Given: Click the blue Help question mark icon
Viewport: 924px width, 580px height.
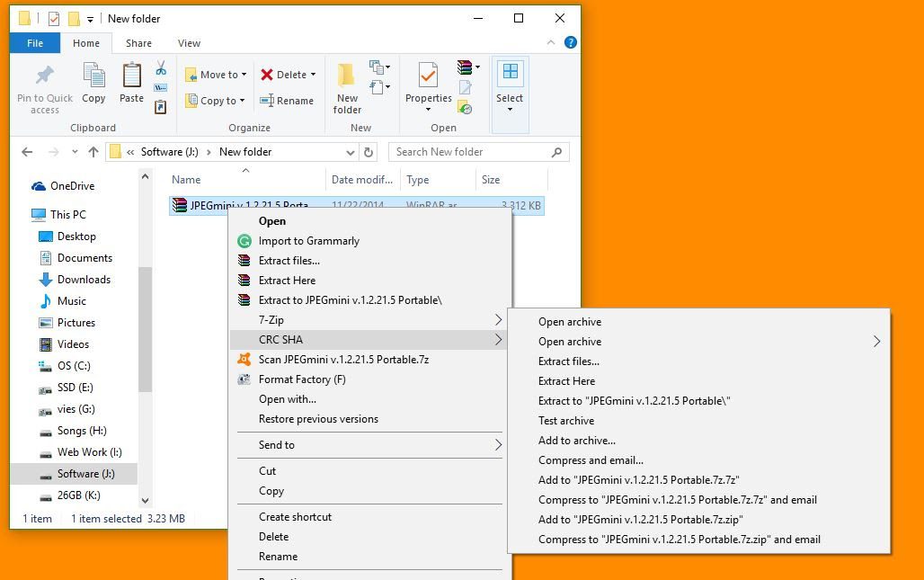Looking at the screenshot, I should pyautogui.click(x=571, y=42).
